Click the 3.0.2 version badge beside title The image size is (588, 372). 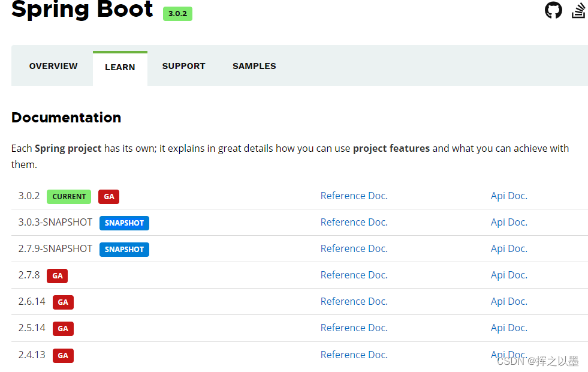click(177, 14)
